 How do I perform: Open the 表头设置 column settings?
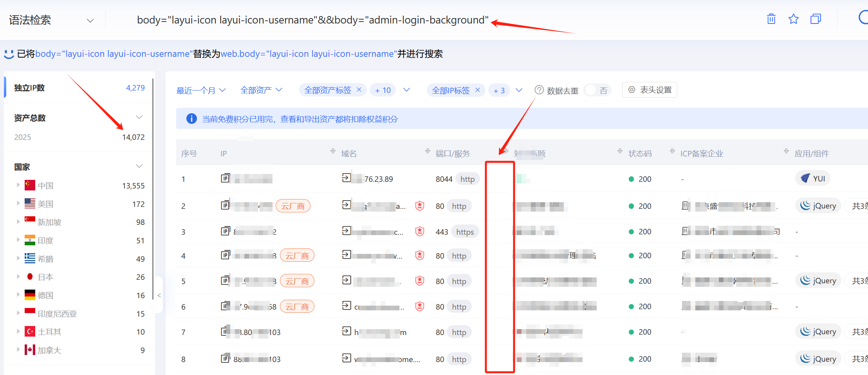[x=649, y=90]
